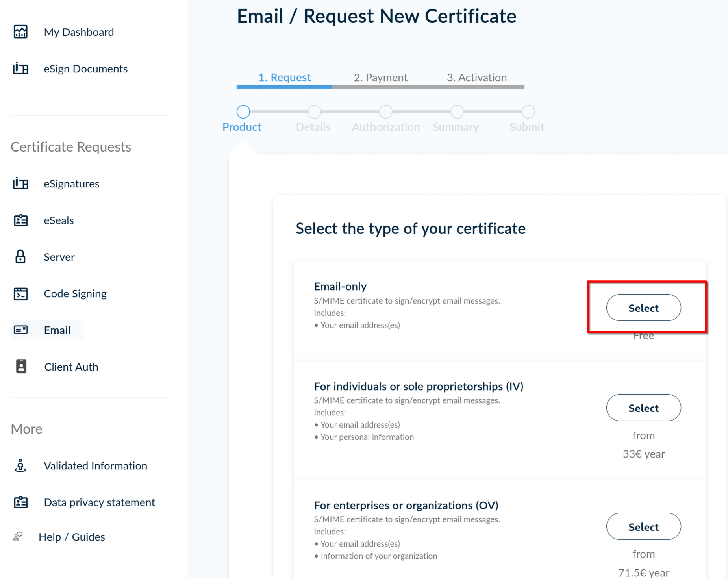Click the Data privacy statement icon
This screenshot has height=578, width=728.
20,502
